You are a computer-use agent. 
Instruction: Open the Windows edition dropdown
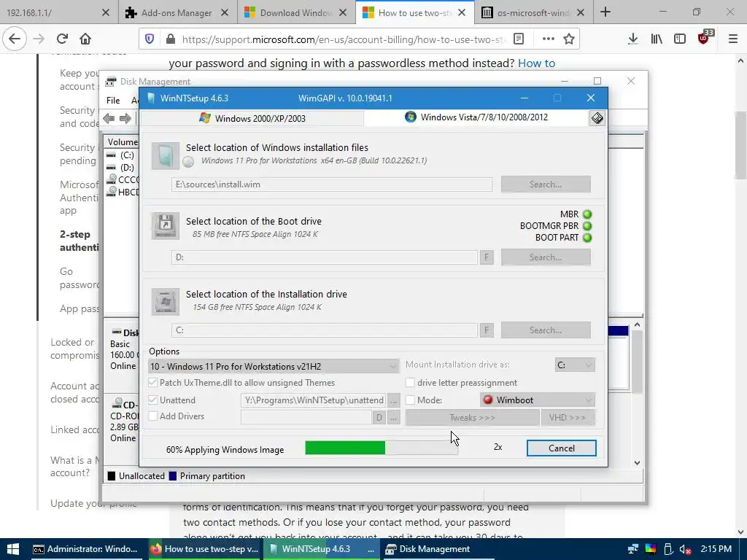(x=274, y=366)
